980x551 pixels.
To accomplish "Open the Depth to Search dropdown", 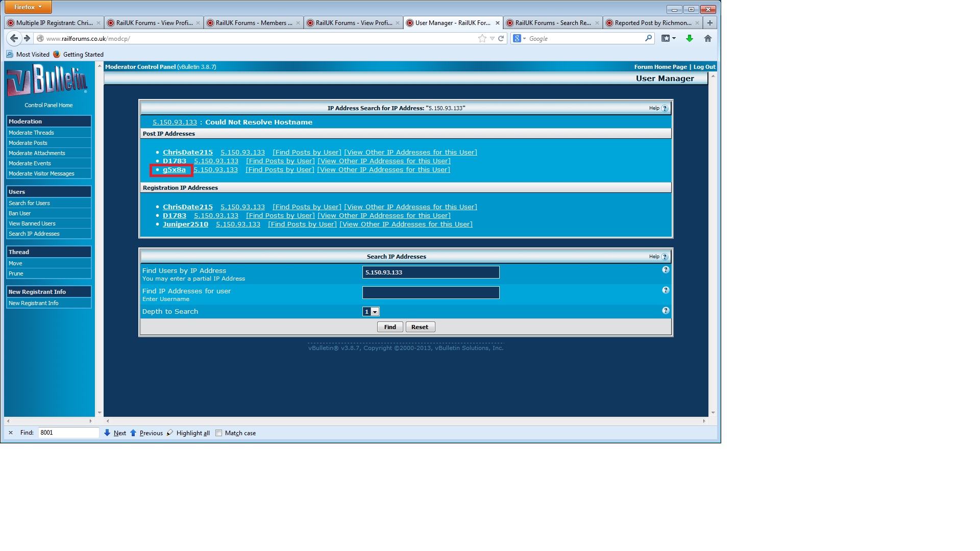I will 371,312.
